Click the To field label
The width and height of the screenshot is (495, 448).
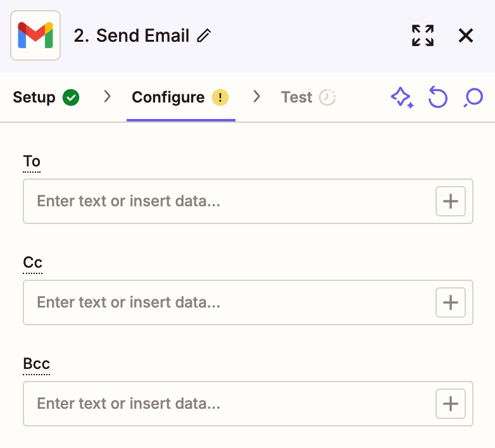[x=32, y=161]
